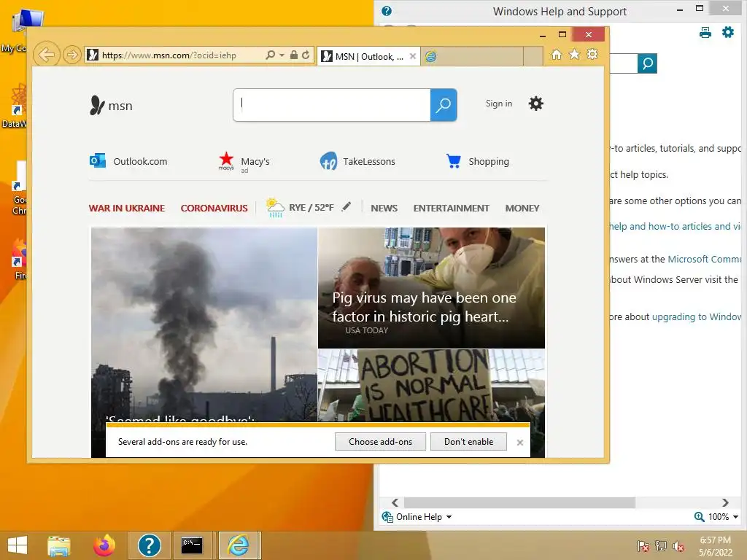Click the forward arrow in Internet Explorer
Viewport: 747px width, 560px height.
click(72, 55)
